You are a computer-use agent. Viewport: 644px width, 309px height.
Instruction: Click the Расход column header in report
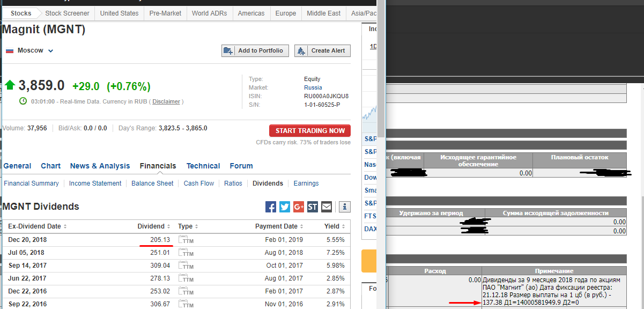(435, 271)
